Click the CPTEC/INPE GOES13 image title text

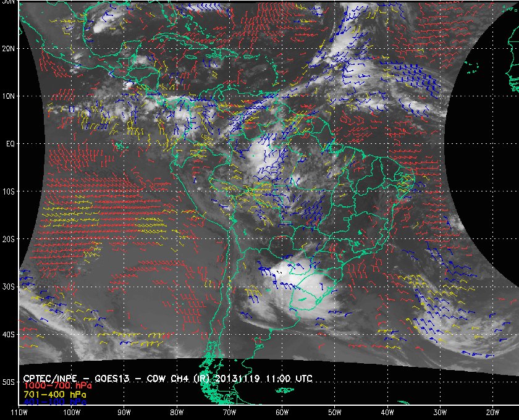point(168,378)
